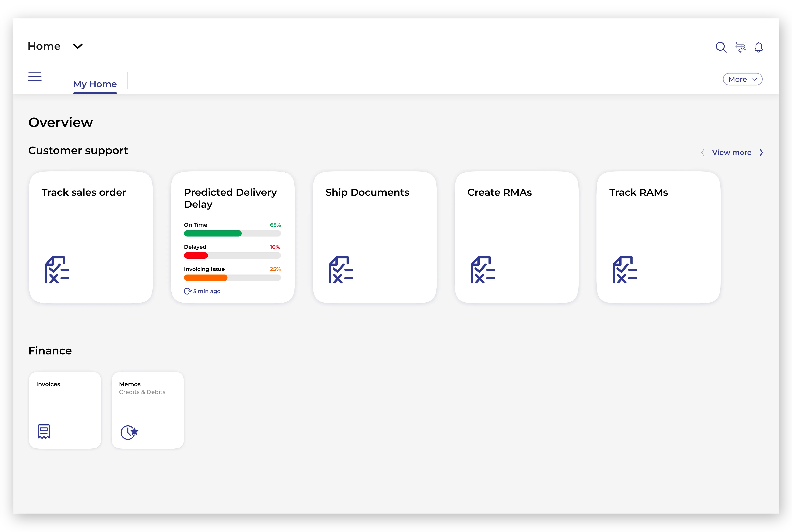Click the green On Time progress bar
The height and width of the screenshot is (532, 792).
(232, 233)
